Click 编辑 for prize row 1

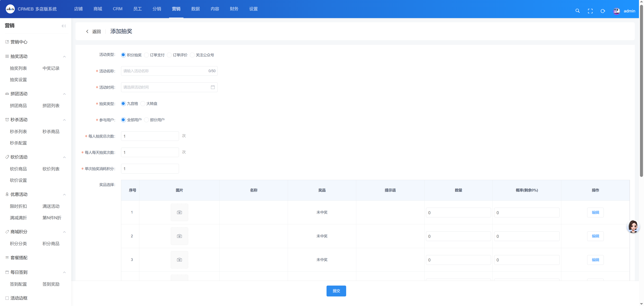click(x=595, y=212)
